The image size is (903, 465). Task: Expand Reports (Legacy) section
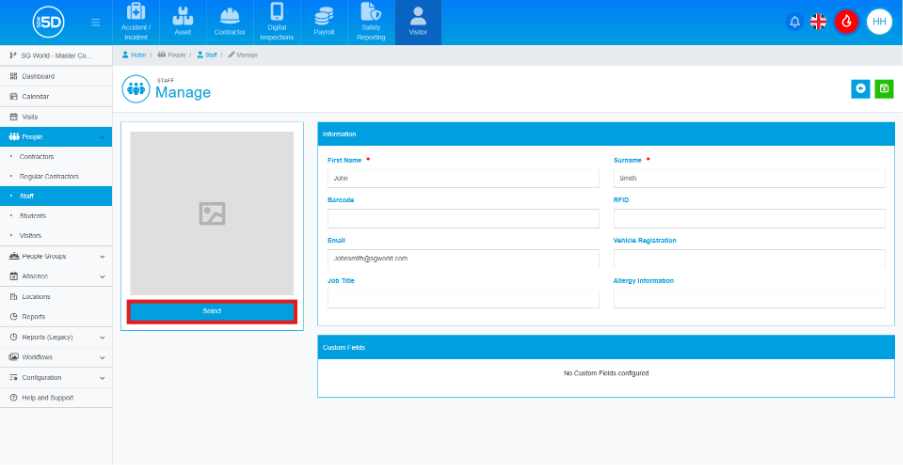pyautogui.click(x=56, y=337)
